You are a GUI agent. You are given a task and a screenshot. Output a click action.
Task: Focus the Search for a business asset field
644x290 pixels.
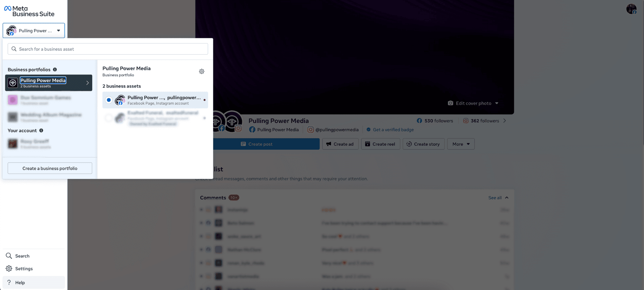(x=108, y=49)
